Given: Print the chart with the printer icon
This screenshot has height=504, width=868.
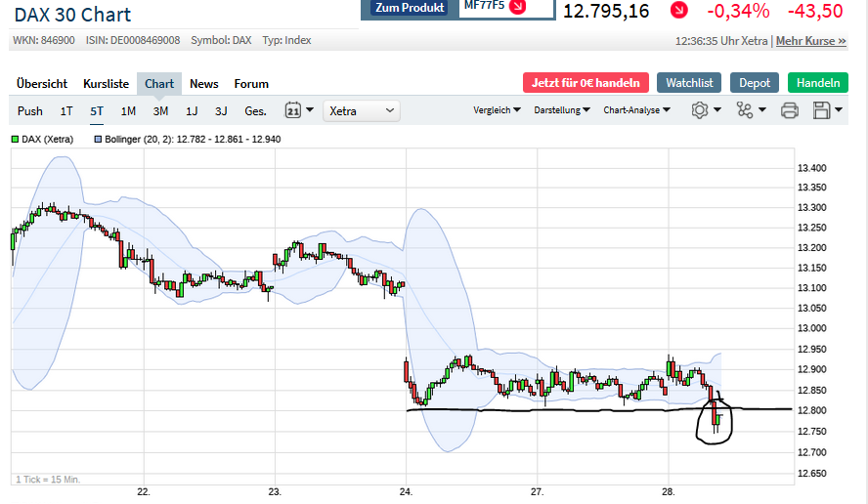Looking at the screenshot, I should (790, 110).
